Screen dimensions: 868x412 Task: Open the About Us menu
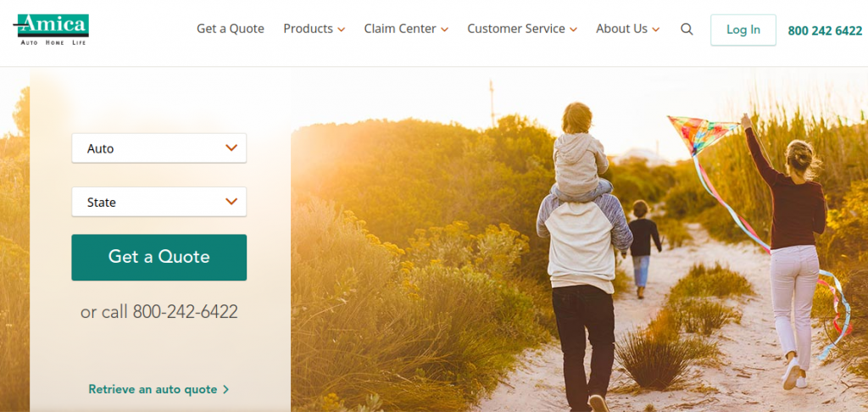[x=628, y=29]
